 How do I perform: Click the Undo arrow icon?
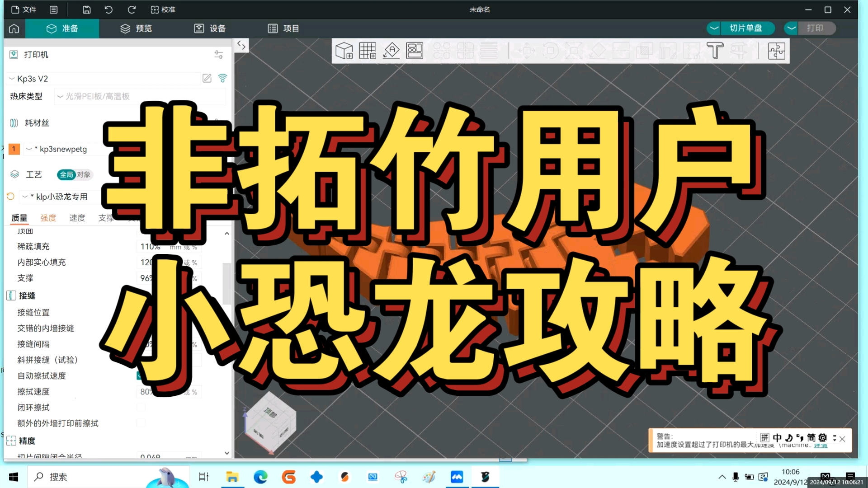tap(108, 9)
